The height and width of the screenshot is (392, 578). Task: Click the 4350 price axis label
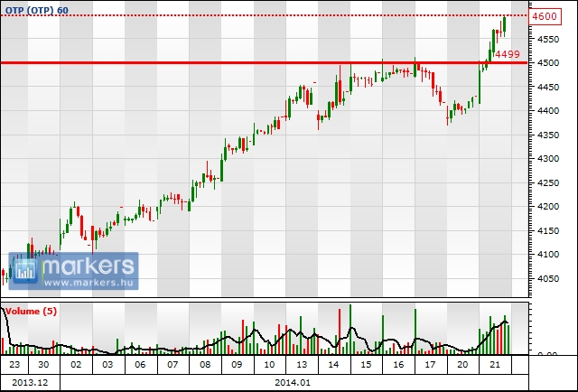(548, 135)
